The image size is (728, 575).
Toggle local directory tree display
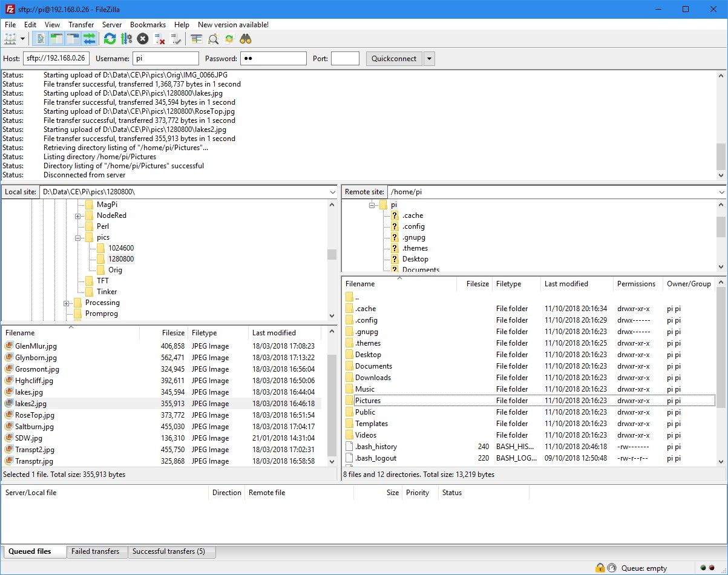point(57,39)
